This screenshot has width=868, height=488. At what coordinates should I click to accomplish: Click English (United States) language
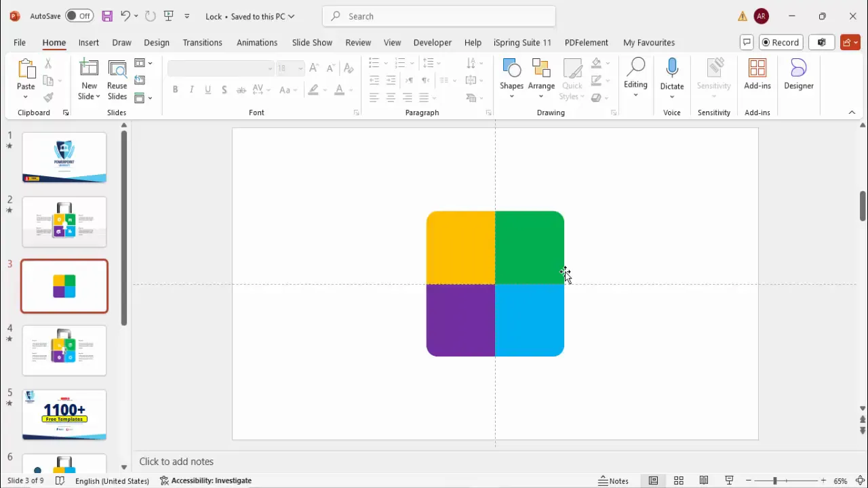point(112,481)
